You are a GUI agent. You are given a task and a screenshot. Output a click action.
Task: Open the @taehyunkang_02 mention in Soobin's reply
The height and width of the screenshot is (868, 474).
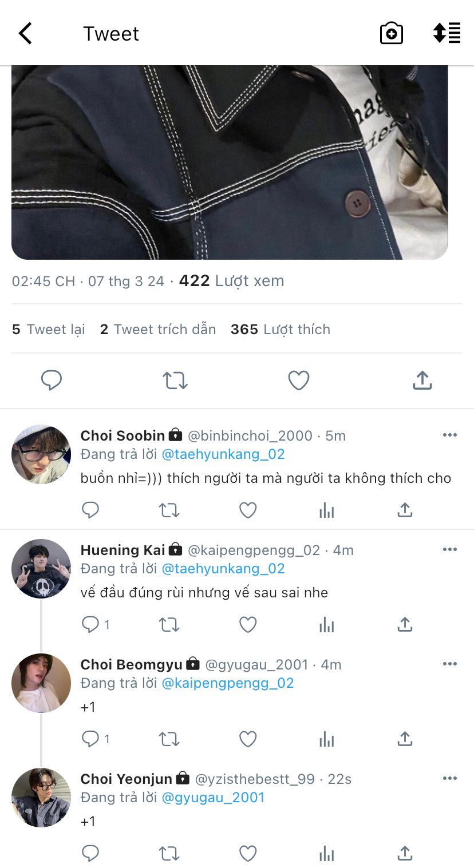pos(223,454)
